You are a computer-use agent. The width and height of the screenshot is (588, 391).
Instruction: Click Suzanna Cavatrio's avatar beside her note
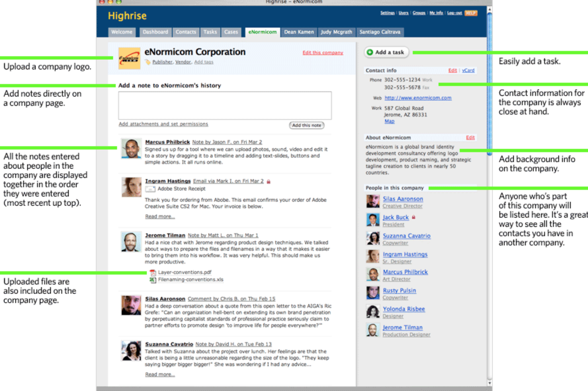pos(131,351)
